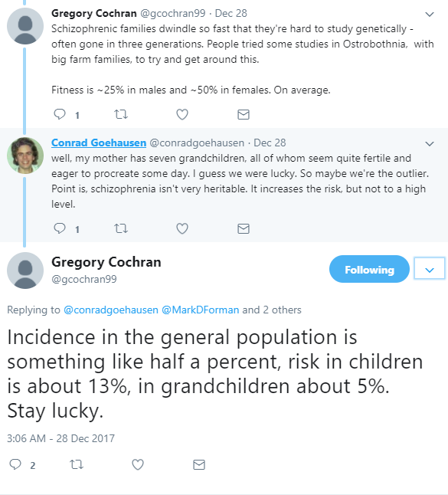This screenshot has height=495, width=448.
Task: Open the @conradgoehausen reply mention
Action: [111, 310]
